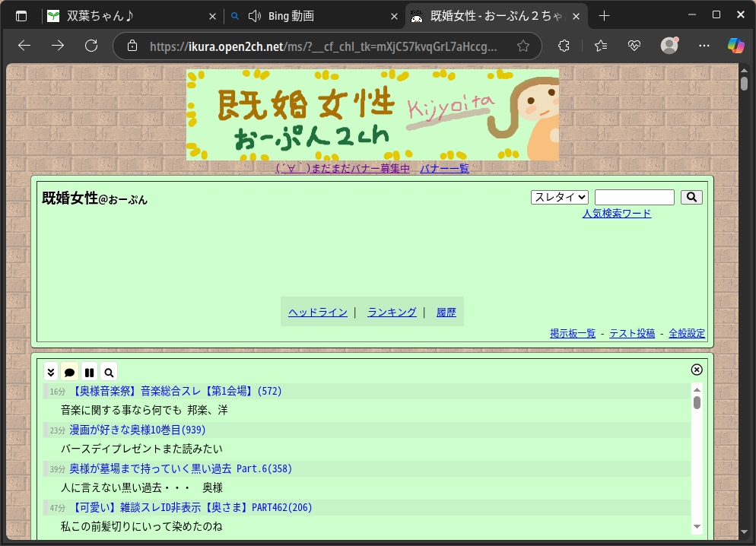Screen dimensions: 756x546
Task: Click magnifier icon in headline toolbar
Action: (110, 372)
